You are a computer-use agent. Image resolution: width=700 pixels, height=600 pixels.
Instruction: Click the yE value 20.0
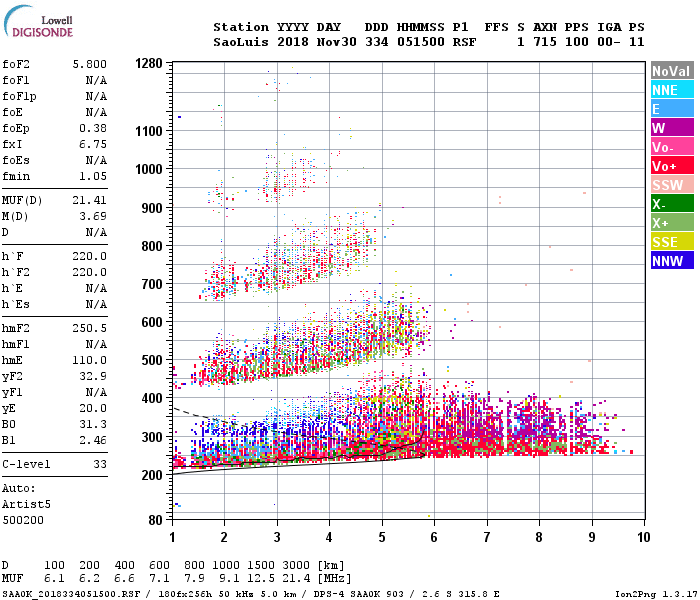(x=93, y=408)
